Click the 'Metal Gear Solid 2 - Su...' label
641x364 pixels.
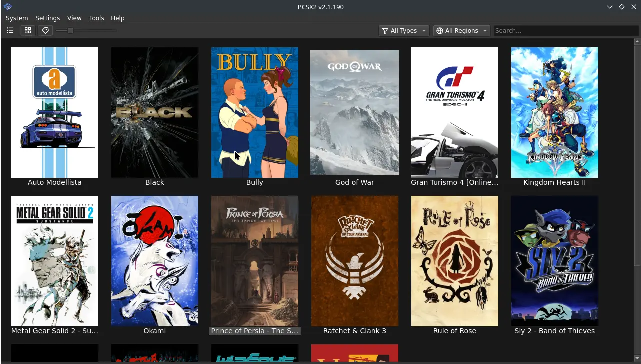[x=55, y=331]
